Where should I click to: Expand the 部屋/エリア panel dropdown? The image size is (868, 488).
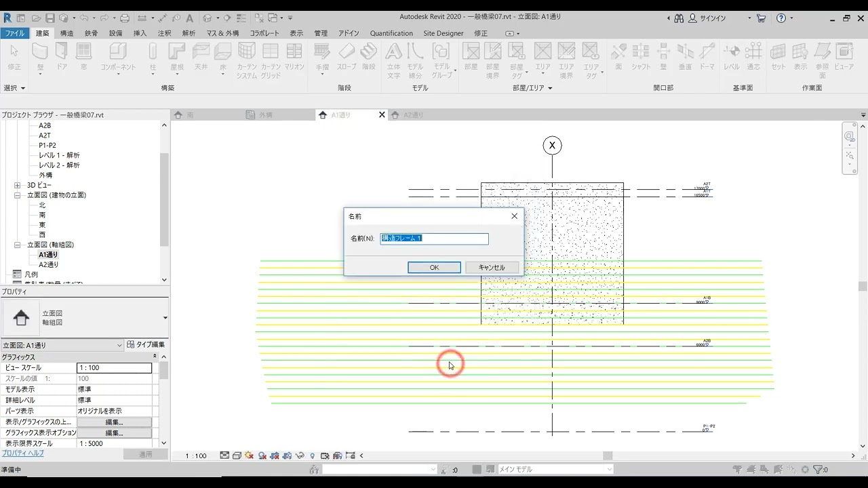[532, 88]
